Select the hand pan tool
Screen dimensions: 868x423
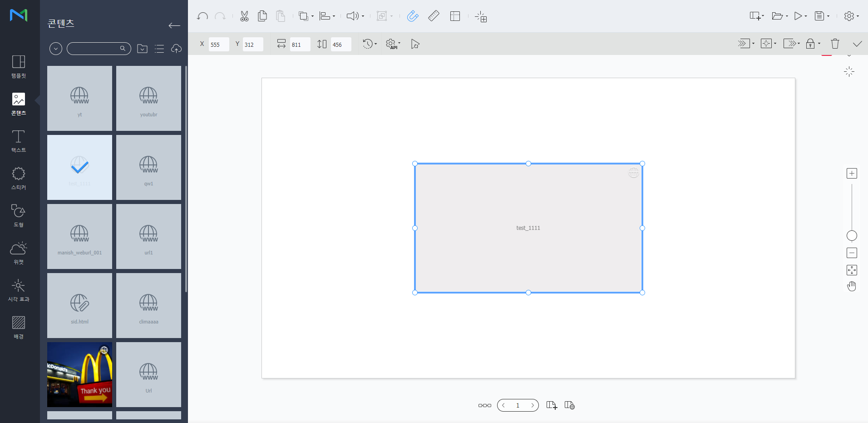(x=852, y=286)
